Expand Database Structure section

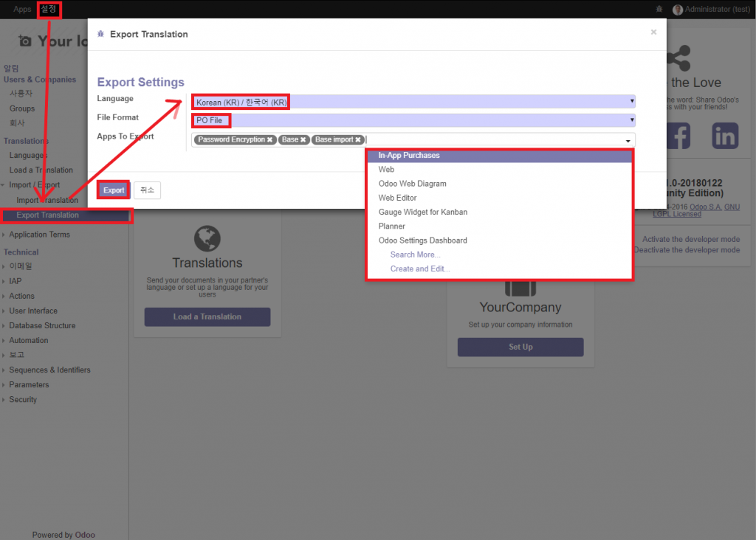click(42, 325)
